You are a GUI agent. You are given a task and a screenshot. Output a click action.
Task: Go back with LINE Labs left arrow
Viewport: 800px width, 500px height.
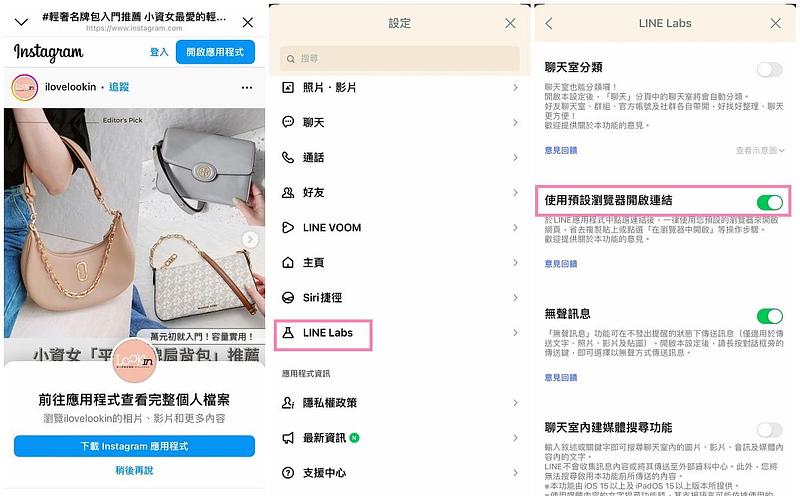pyautogui.click(x=549, y=23)
